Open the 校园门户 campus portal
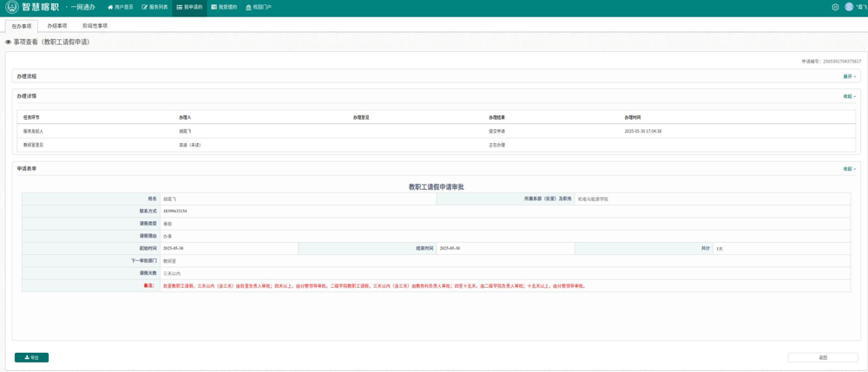 pos(259,7)
